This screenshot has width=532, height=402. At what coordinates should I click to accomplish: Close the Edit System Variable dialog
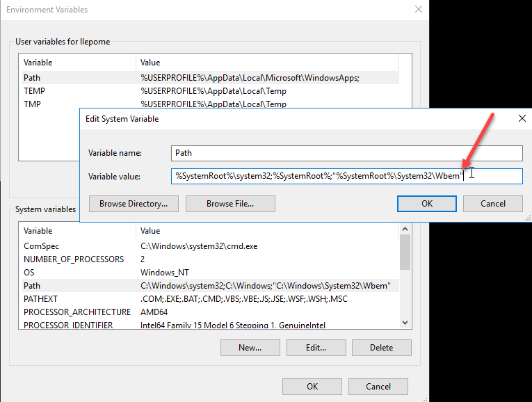click(x=522, y=118)
